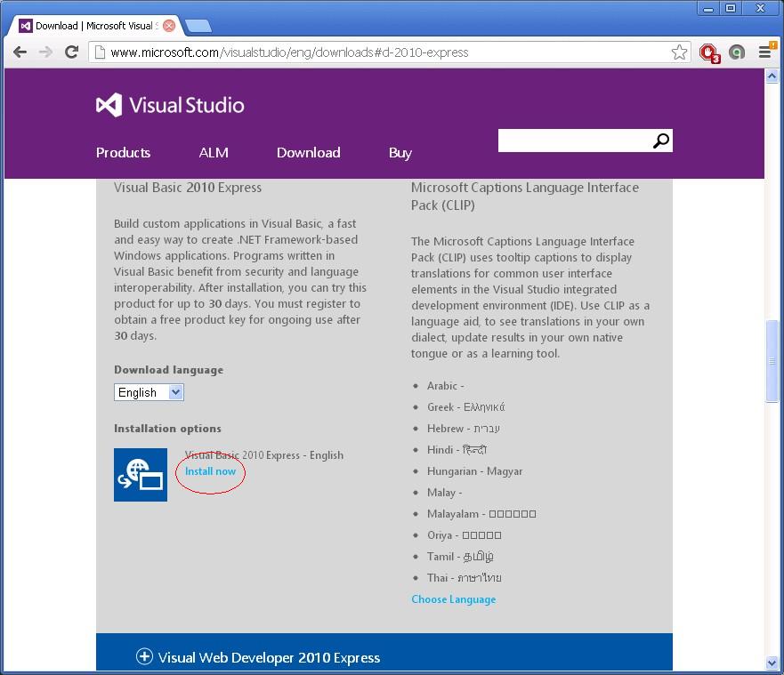Click the 'Malay -' list item
This screenshot has width=784, height=675.
point(444,493)
